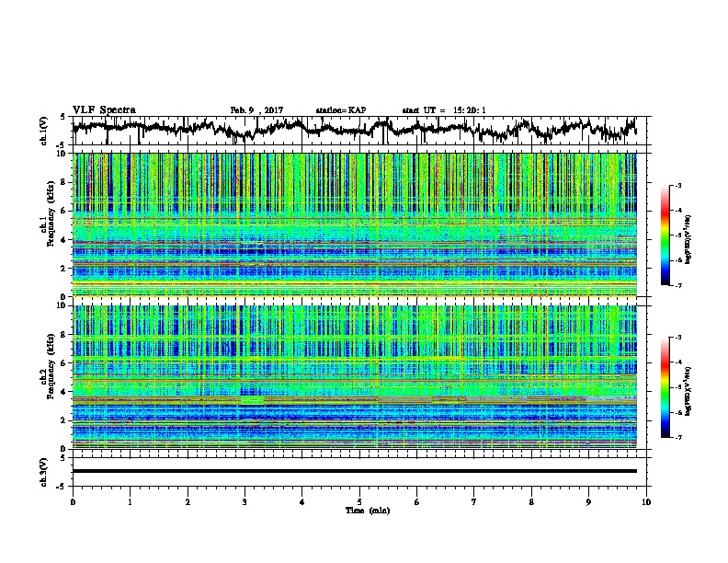Click the "5" tick on the time axis

(x=359, y=502)
